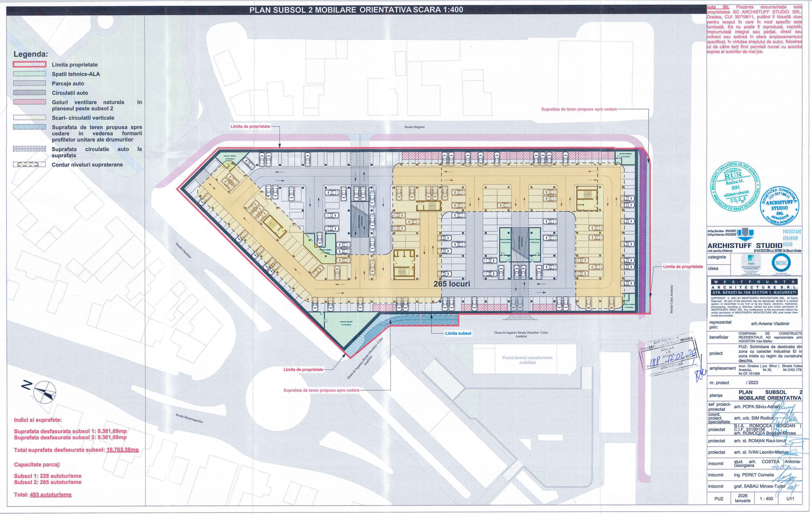Screen dimensions: 812x514
Task: Click the 265 locuri label on the plan
Action: [x=452, y=284]
